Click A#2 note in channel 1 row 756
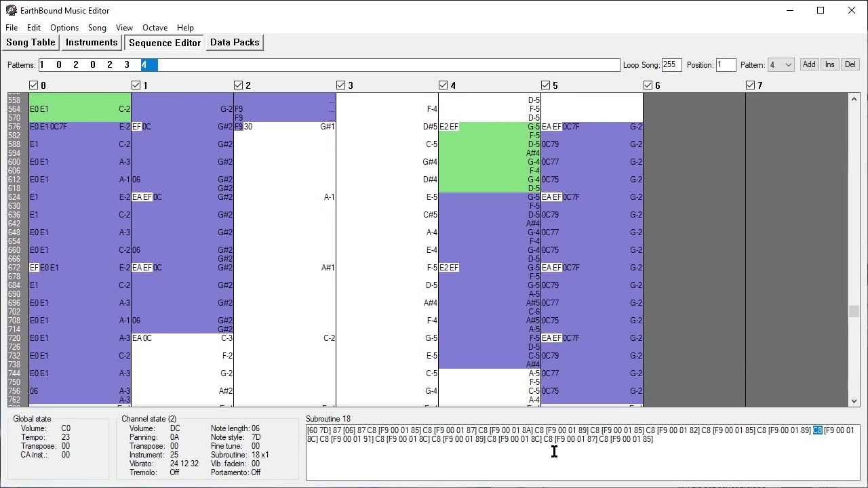 click(x=226, y=391)
